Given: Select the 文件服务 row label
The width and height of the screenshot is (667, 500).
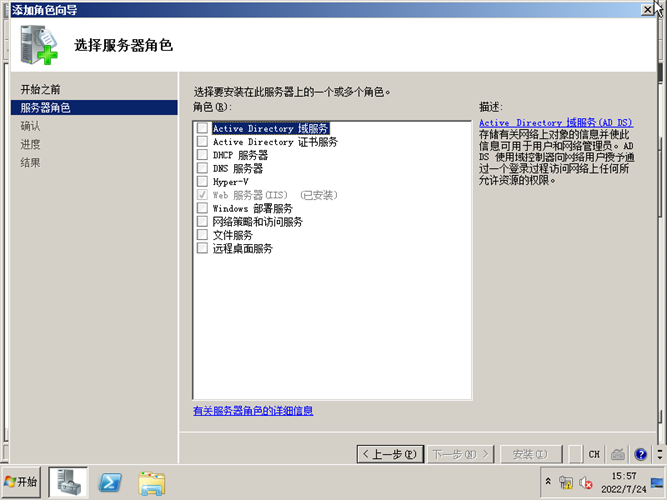Looking at the screenshot, I should (233, 235).
